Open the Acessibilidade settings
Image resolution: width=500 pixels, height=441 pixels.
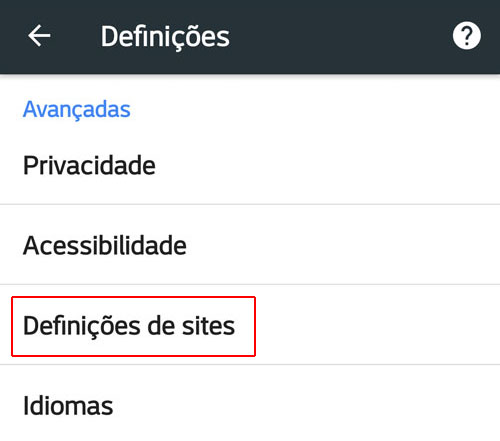250,245
